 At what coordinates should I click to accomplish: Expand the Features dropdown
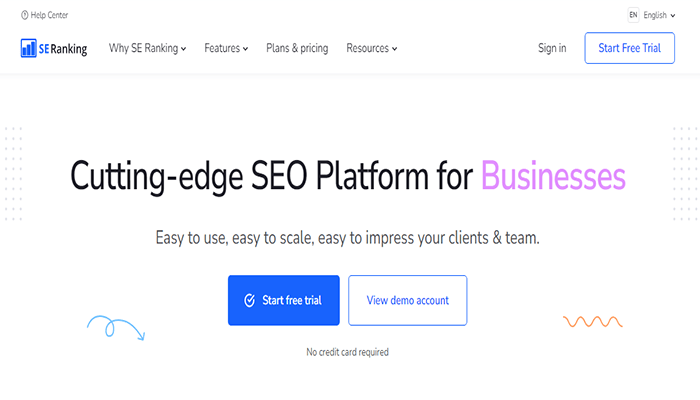226,48
